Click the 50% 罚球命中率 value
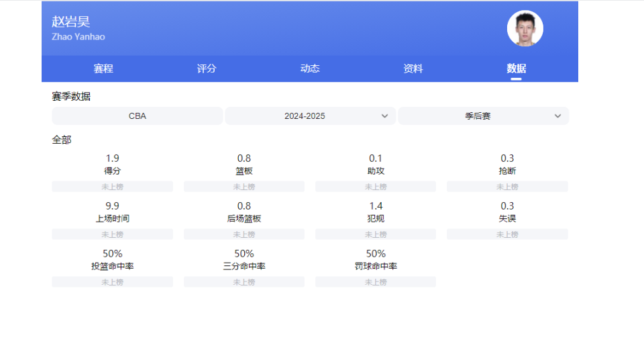Viewport: 644px width, 356px height. click(x=376, y=254)
